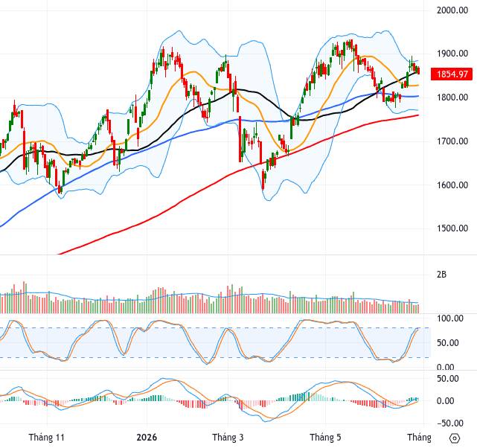Image resolution: width=477 pixels, height=448 pixels.
Task: Click the red 1854.97 current price label
Action: [452, 74]
